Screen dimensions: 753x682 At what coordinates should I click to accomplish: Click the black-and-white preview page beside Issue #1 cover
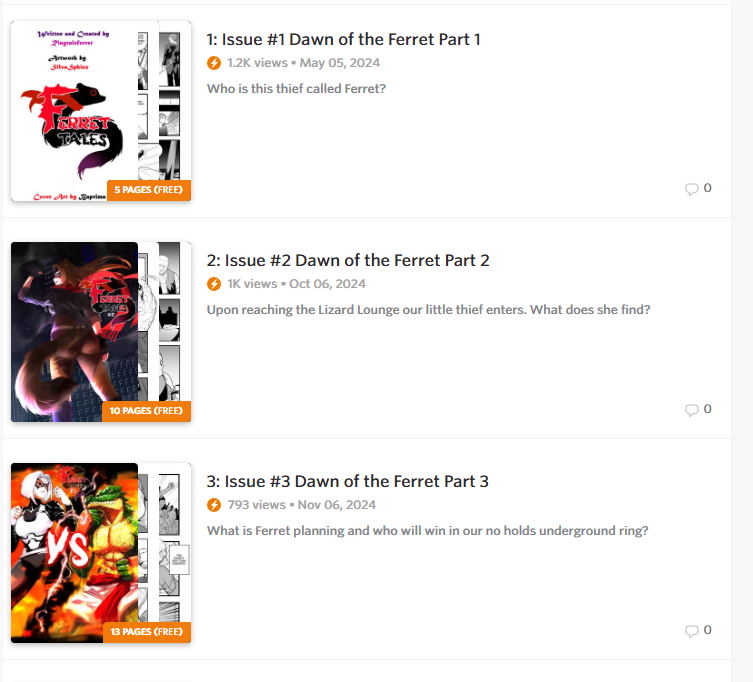point(165,106)
